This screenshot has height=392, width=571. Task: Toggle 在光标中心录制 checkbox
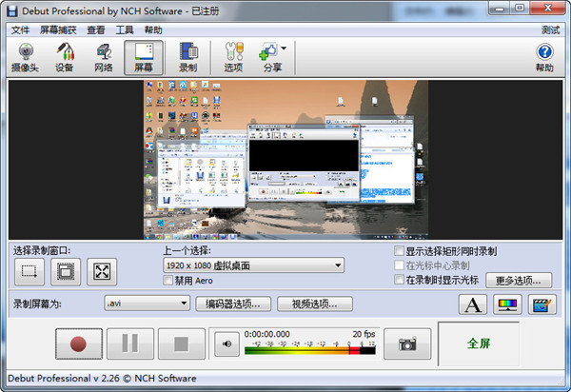(x=400, y=265)
